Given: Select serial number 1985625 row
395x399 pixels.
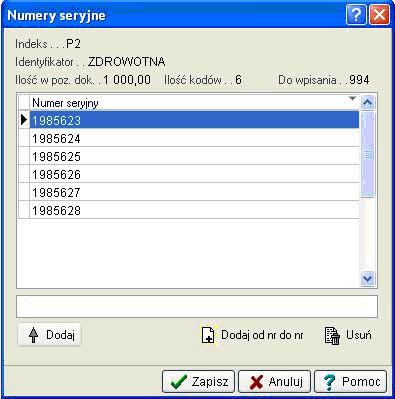Looking at the screenshot, I should (x=194, y=156).
